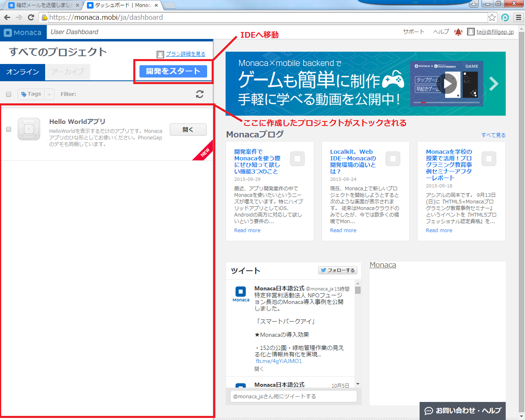Open the Chrome hamburger menu
This screenshot has width=525, height=420.
pyautogui.click(x=518, y=17)
